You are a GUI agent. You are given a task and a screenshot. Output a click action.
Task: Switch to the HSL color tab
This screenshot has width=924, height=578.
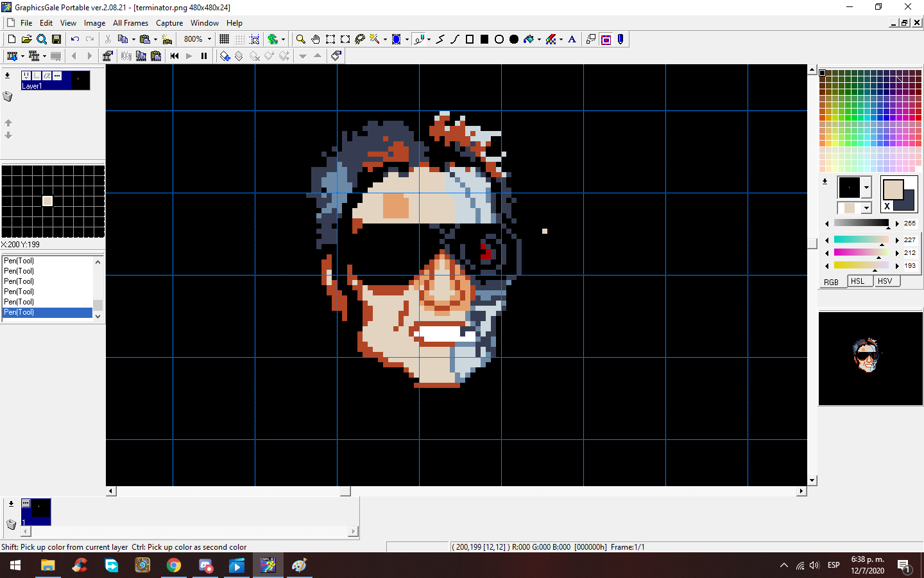pyautogui.click(x=858, y=281)
